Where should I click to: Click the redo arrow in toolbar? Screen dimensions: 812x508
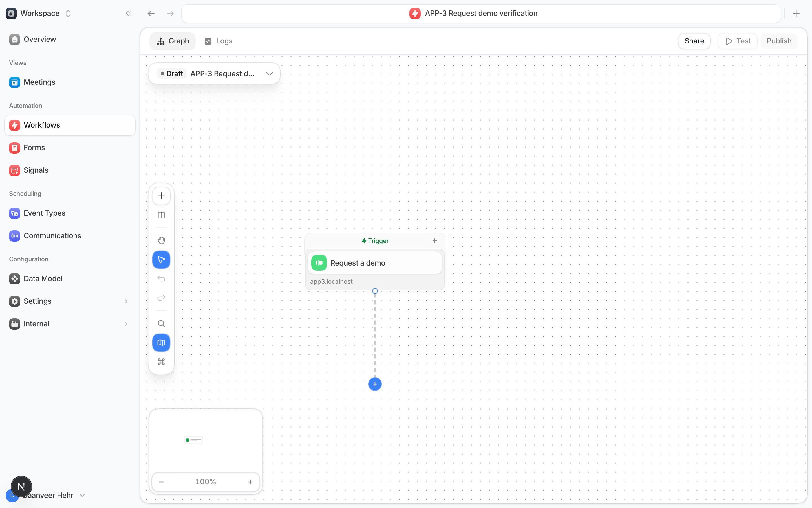161,298
